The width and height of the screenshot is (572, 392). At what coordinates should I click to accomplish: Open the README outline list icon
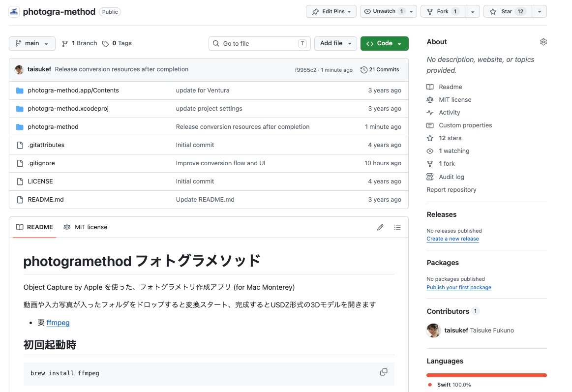coord(397,227)
